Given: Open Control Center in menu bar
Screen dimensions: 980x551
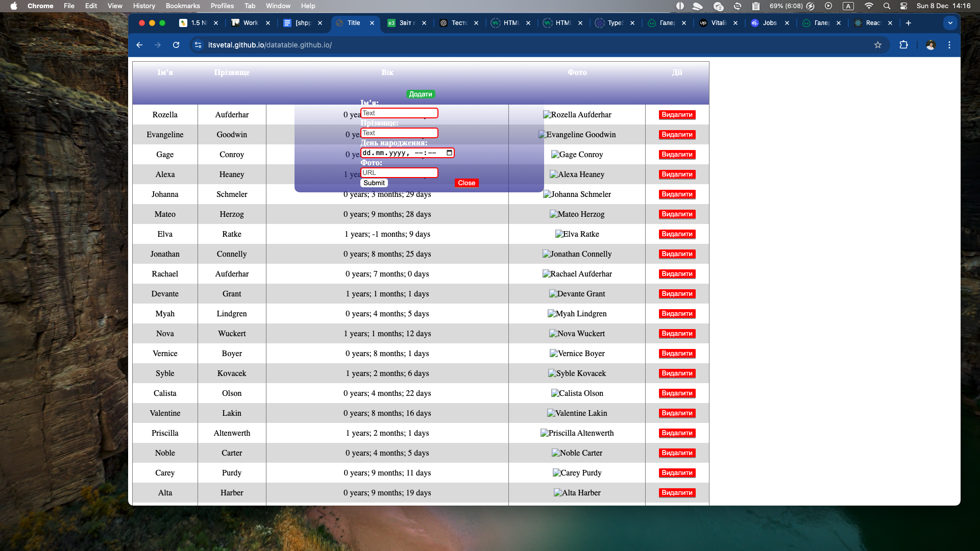Looking at the screenshot, I should click(x=904, y=6).
